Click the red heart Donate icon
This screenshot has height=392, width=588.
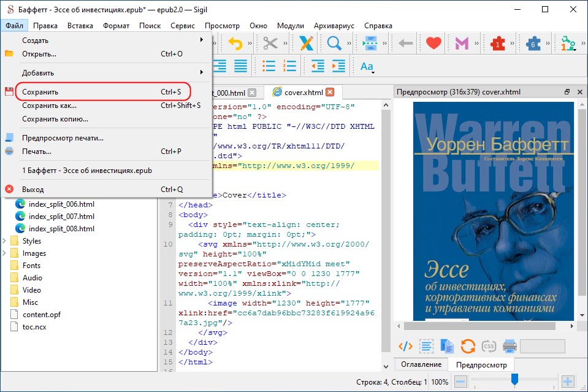pyautogui.click(x=433, y=44)
